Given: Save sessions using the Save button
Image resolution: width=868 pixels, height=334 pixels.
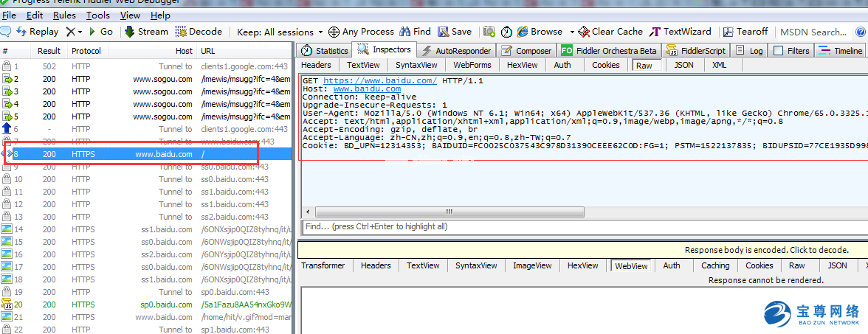Looking at the screenshot, I should point(455,32).
